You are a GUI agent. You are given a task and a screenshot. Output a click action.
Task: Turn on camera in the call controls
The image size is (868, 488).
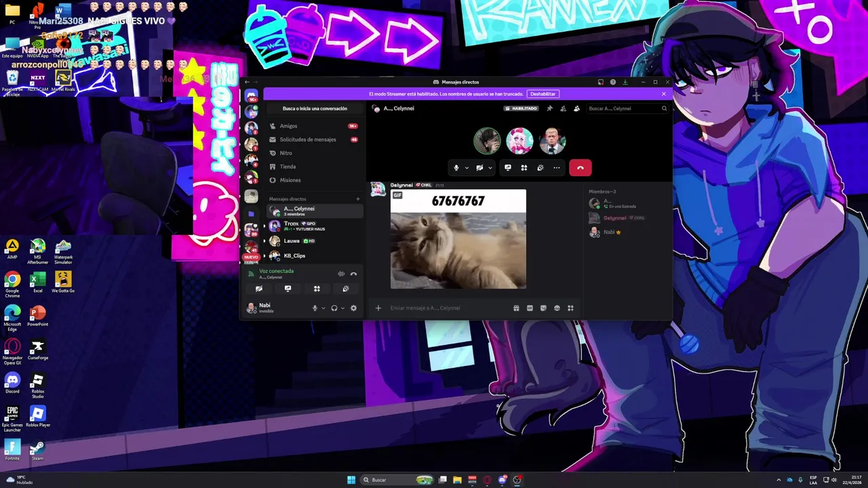[479, 167]
